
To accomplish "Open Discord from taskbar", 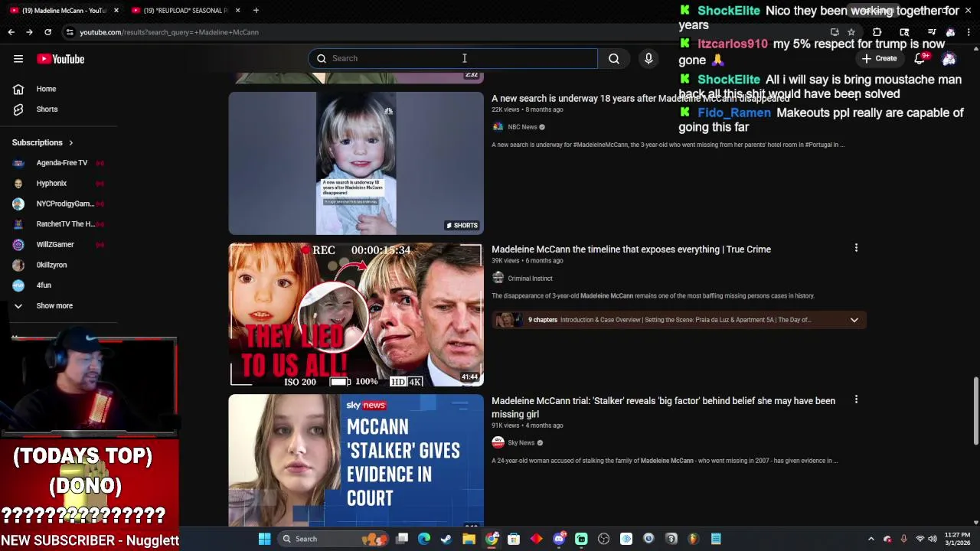I will point(559,539).
